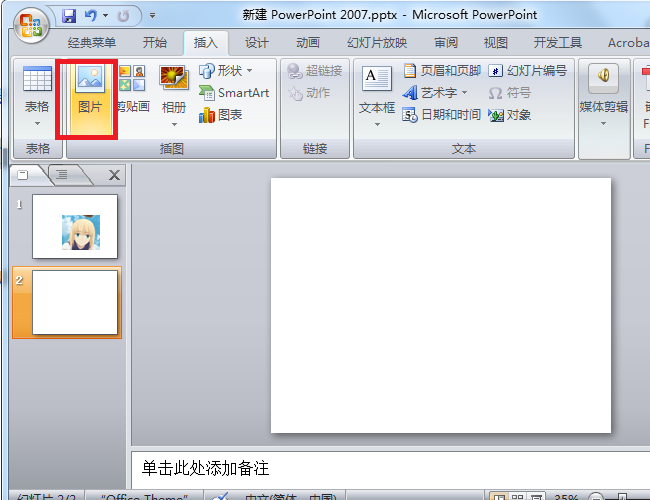The height and width of the screenshot is (500, 650).
Task: Insert 日期和时间 date and time
Action: pyautogui.click(x=442, y=115)
